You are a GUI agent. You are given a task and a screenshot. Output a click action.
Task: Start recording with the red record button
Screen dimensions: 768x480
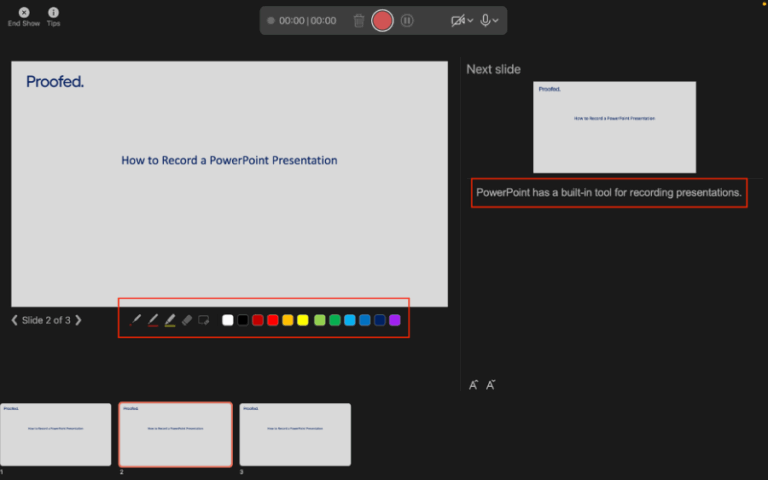382,21
